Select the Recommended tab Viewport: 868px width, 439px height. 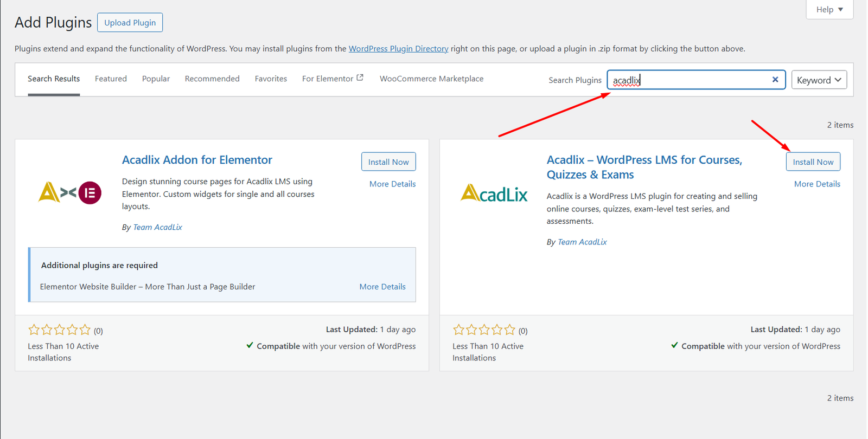[x=212, y=79]
